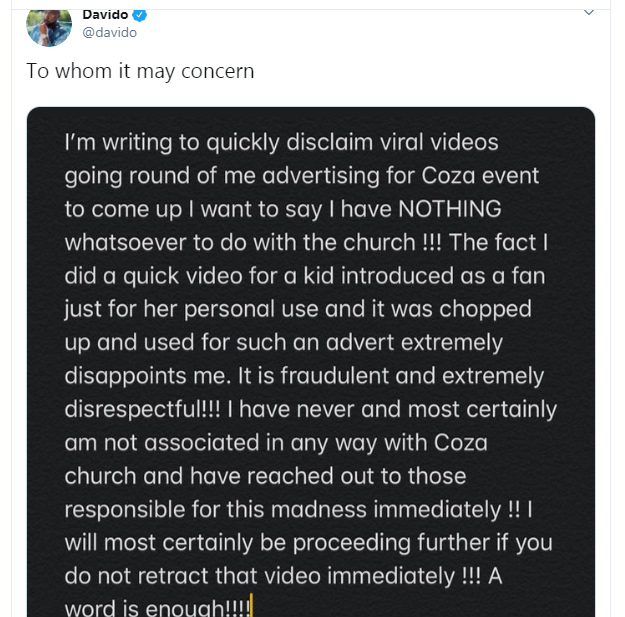Click the word "disrespectful!!!" in the image
The height and width of the screenshot is (617, 625).
[142, 410]
